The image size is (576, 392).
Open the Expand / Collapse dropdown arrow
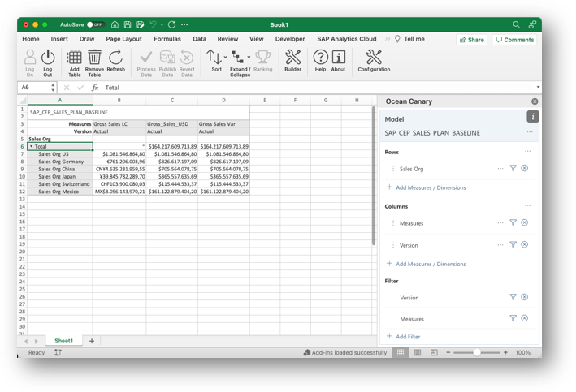(x=249, y=57)
